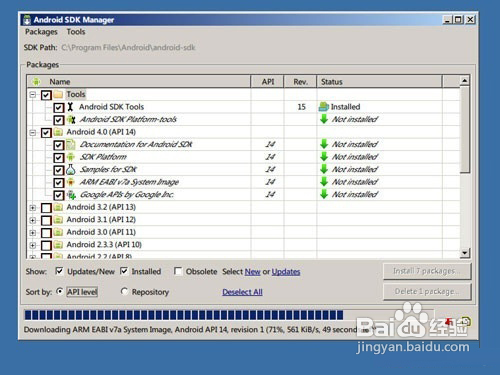Image resolution: width=500 pixels, height=375 pixels.
Task: Click Install 7 packages button
Action: click(427, 271)
